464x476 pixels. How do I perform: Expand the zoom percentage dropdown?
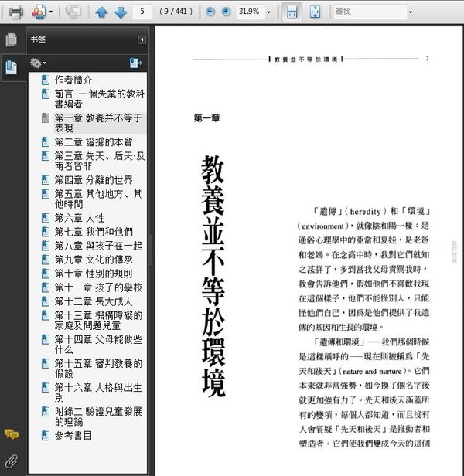(x=268, y=12)
